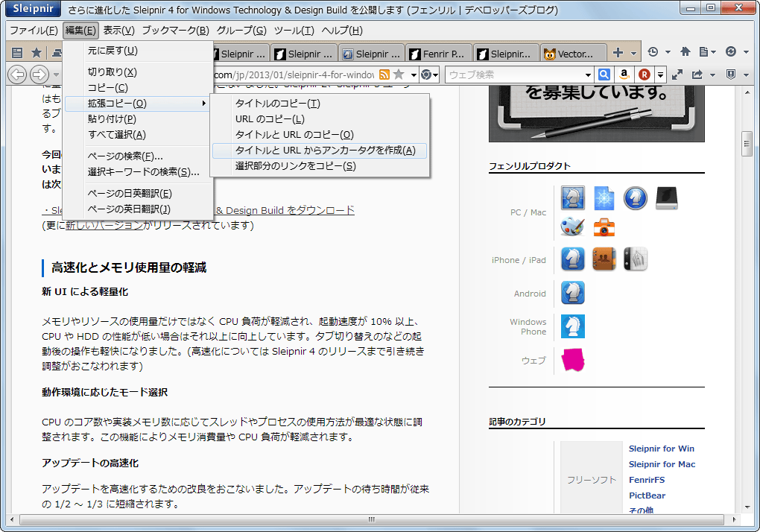The height and width of the screenshot is (532, 760).
Task: Open the Sleipnir icon in Android row
Action: click(573, 293)
